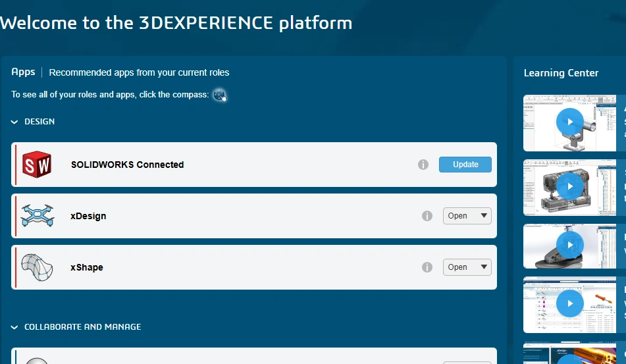
Task: Click the compass icon in the Apps header
Action: point(219,95)
